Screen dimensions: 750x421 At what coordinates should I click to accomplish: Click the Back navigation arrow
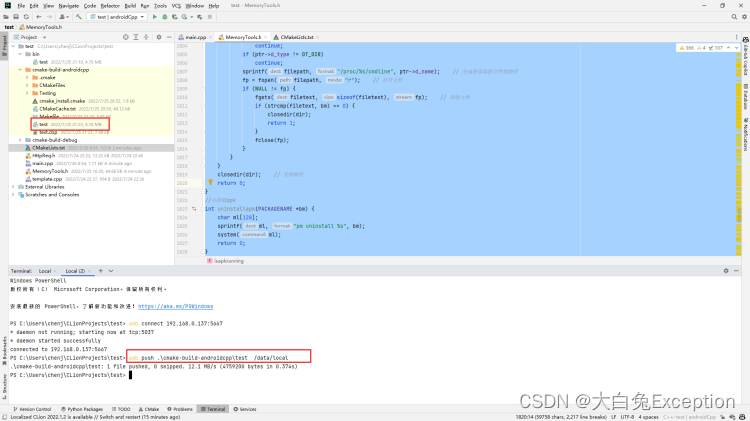point(39,17)
